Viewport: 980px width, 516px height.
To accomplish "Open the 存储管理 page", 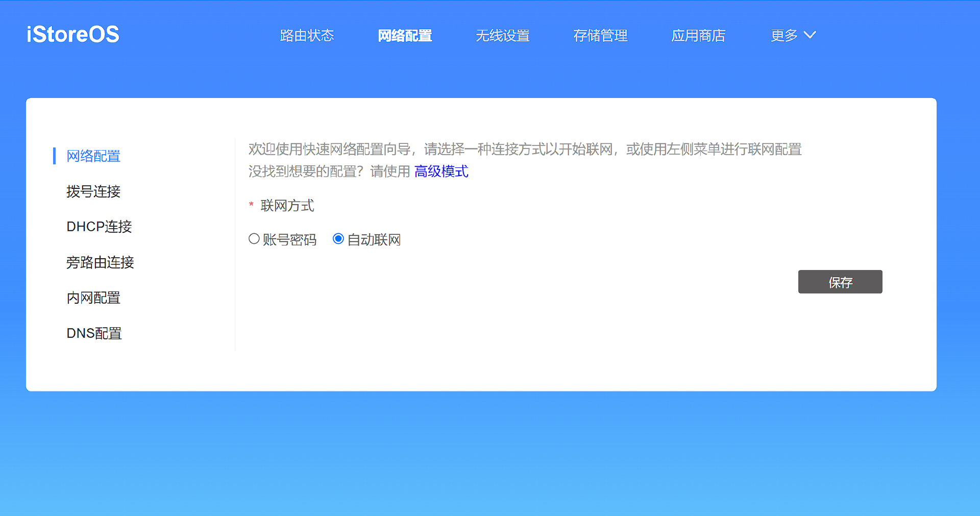I will pyautogui.click(x=600, y=36).
